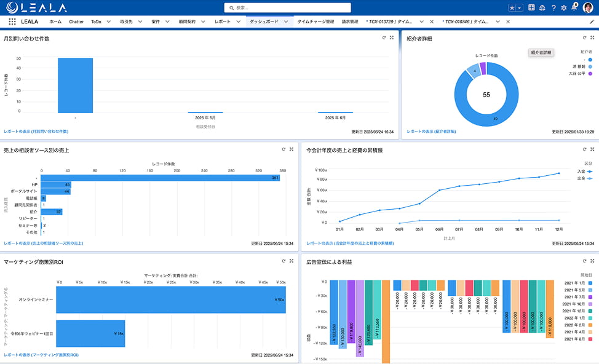The image size is (599, 364).
Task: Open the global actions plus icon
Action: pos(531,7)
